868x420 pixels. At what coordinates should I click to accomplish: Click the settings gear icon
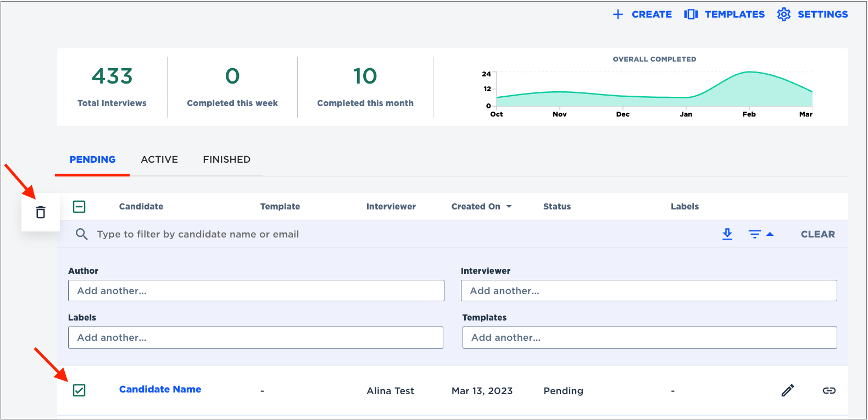pyautogui.click(x=784, y=14)
